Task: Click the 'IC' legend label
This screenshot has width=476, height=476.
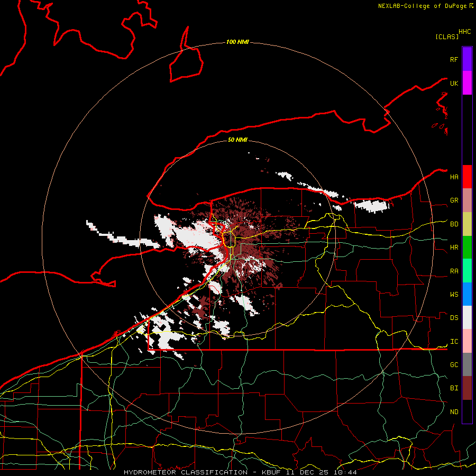Action: pyautogui.click(x=454, y=342)
